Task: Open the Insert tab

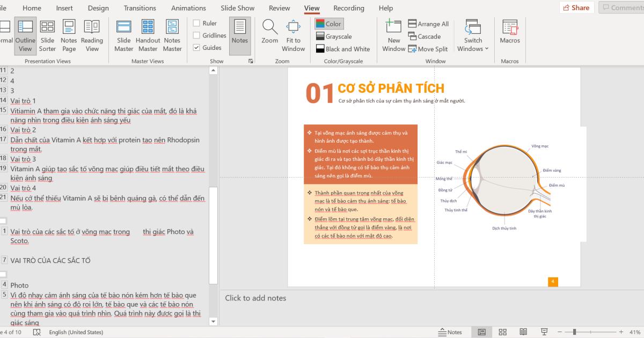Action: (x=64, y=8)
